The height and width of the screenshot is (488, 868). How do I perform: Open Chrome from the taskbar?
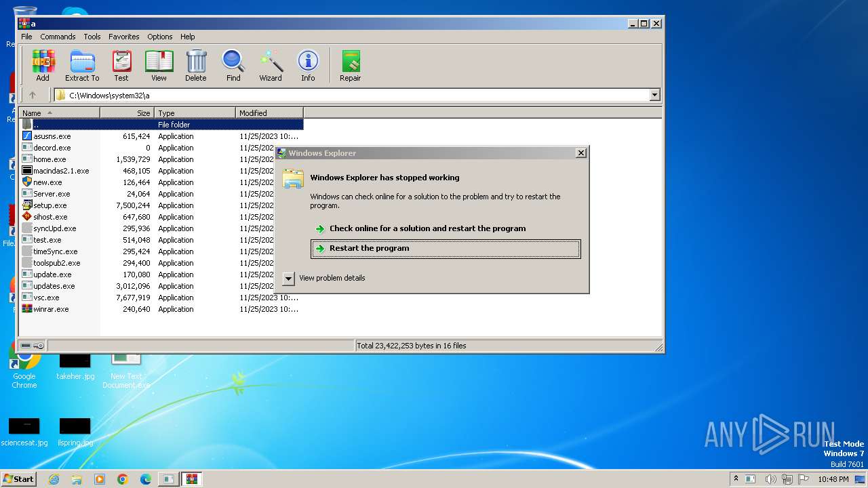click(123, 479)
